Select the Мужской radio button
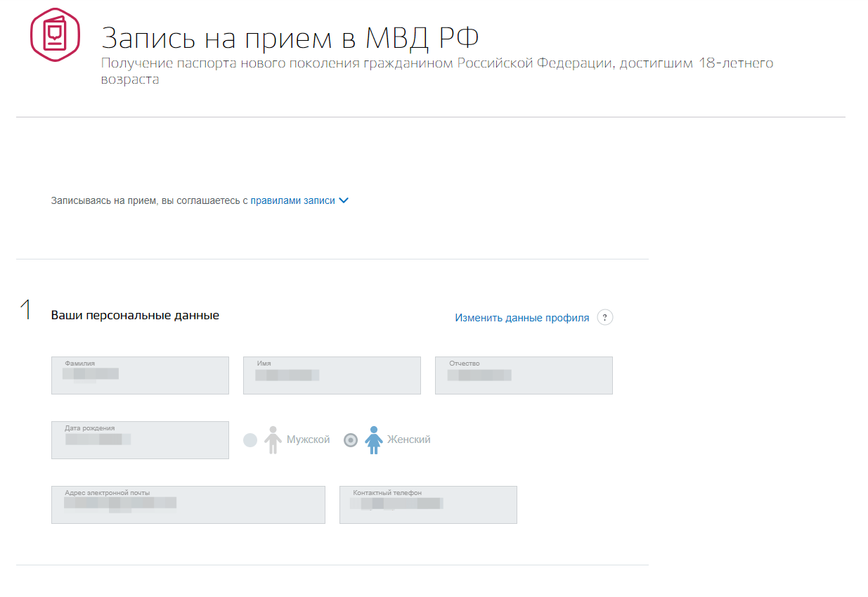 click(x=250, y=440)
